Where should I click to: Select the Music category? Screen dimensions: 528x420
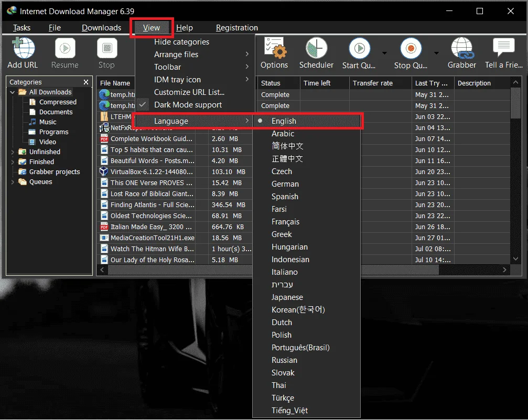point(48,122)
